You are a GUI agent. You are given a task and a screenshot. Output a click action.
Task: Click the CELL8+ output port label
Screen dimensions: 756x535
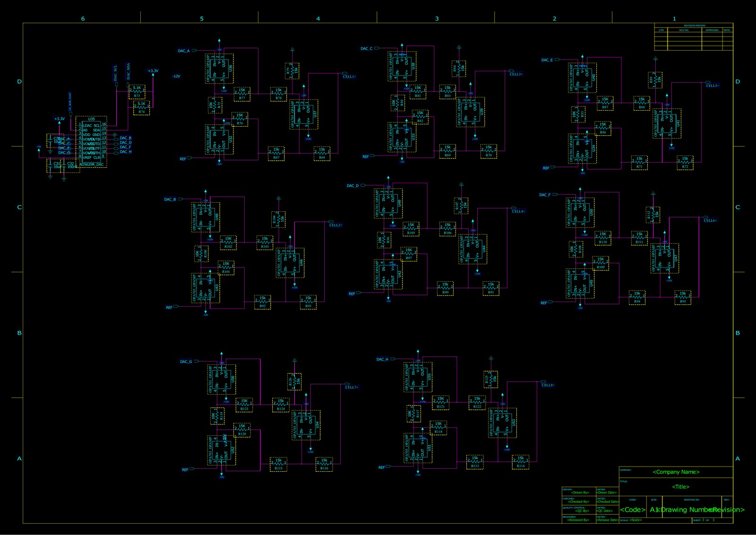548,385
